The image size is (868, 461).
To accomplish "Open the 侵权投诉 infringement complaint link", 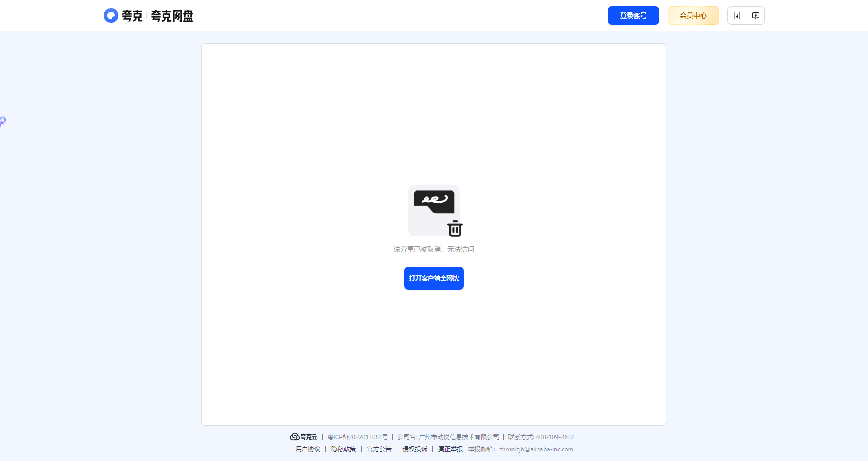I will point(415,449).
